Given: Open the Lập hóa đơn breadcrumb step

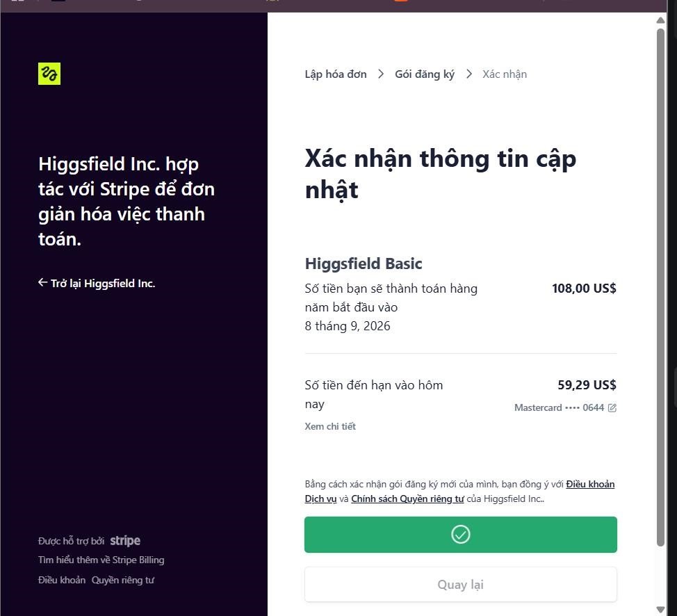Looking at the screenshot, I should coord(336,74).
